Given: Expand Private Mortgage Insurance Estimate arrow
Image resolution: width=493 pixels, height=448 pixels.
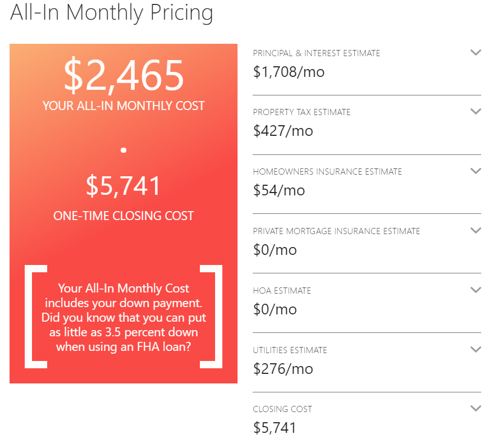Looking at the screenshot, I should [476, 230].
